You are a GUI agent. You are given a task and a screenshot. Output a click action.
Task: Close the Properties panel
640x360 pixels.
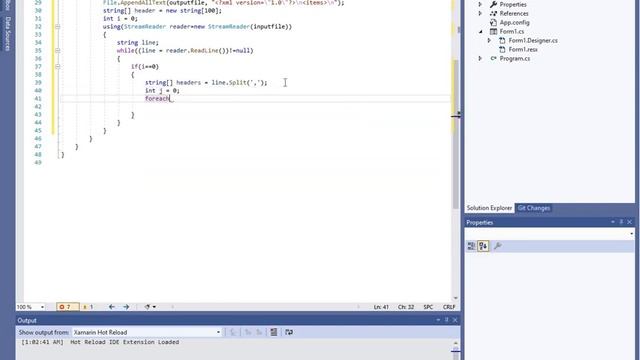(x=630, y=222)
